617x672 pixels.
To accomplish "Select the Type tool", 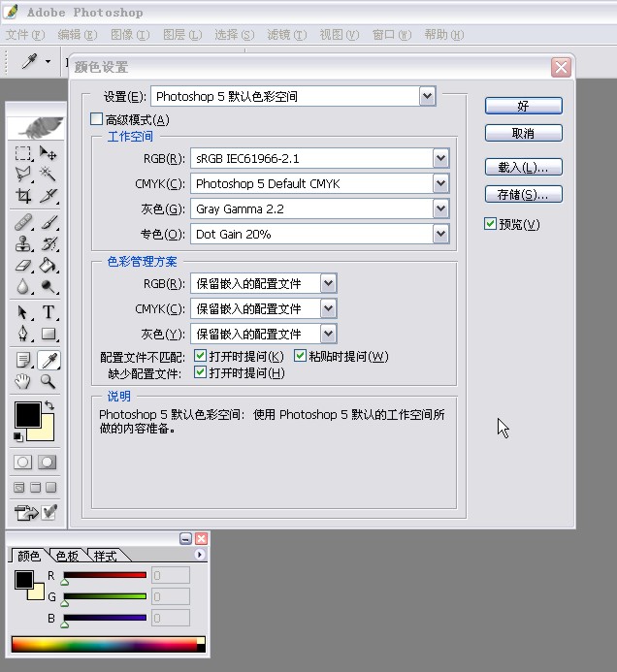I will (49, 312).
